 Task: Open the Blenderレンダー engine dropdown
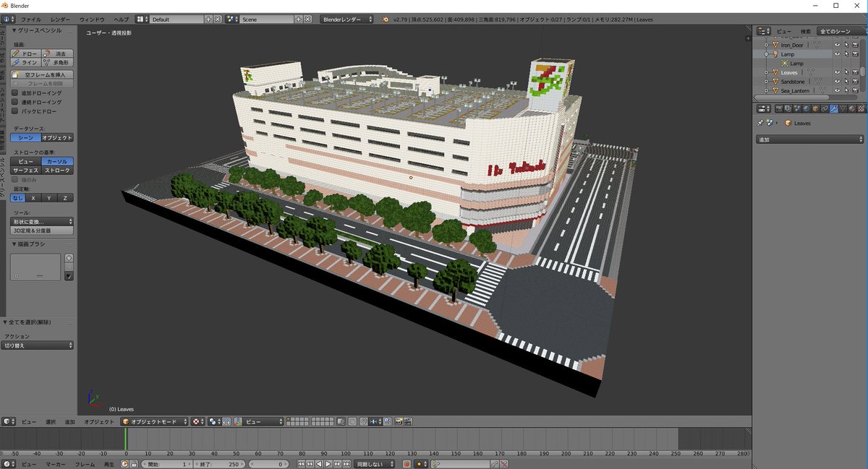[x=347, y=20]
